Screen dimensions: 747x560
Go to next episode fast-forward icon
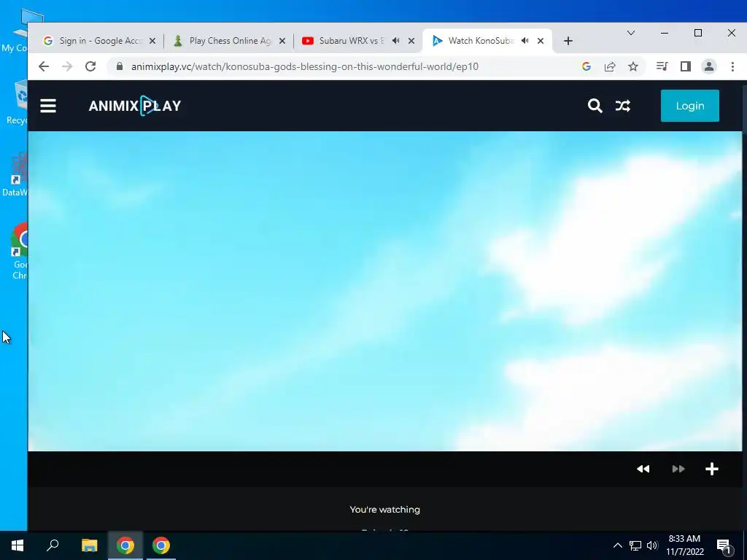[678, 469]
